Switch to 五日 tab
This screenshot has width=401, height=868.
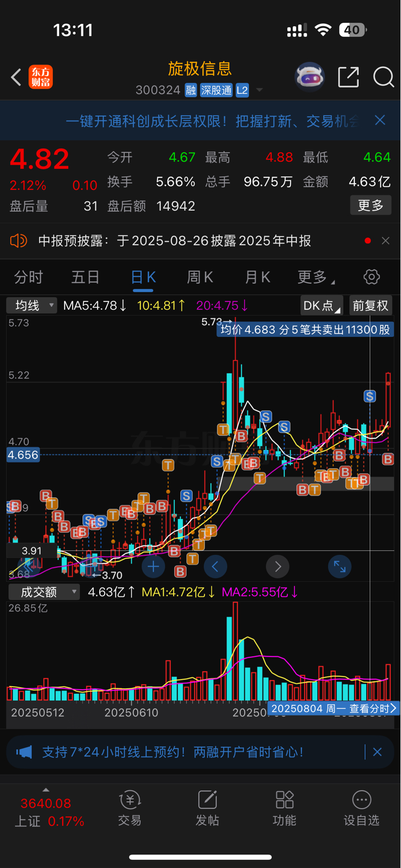coord(86,277)
